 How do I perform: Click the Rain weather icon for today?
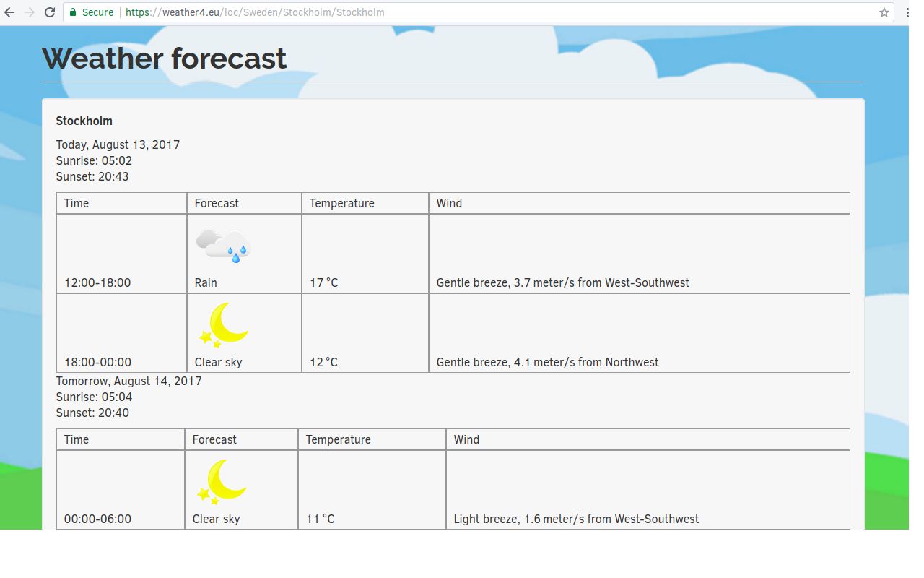tap(222, 246)
